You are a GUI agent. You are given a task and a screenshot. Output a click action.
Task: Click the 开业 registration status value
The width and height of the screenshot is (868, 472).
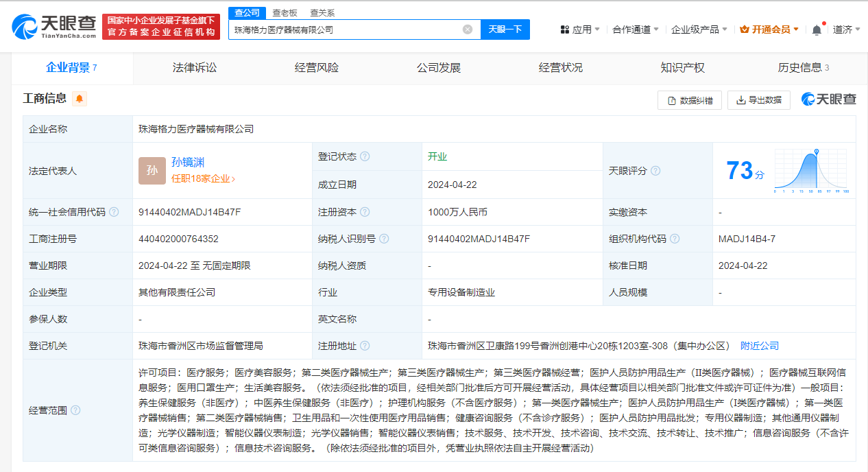click(x=437, y=156)
